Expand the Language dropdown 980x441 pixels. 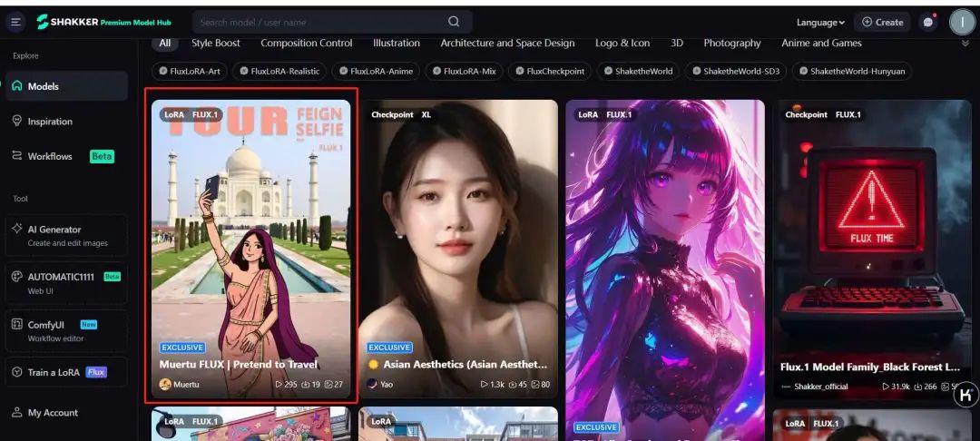820,23
